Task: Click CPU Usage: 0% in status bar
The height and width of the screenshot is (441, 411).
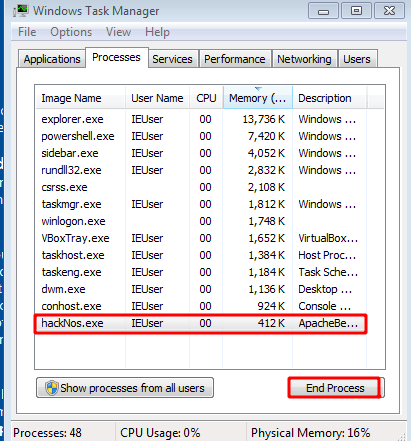Action: point(160,433)
